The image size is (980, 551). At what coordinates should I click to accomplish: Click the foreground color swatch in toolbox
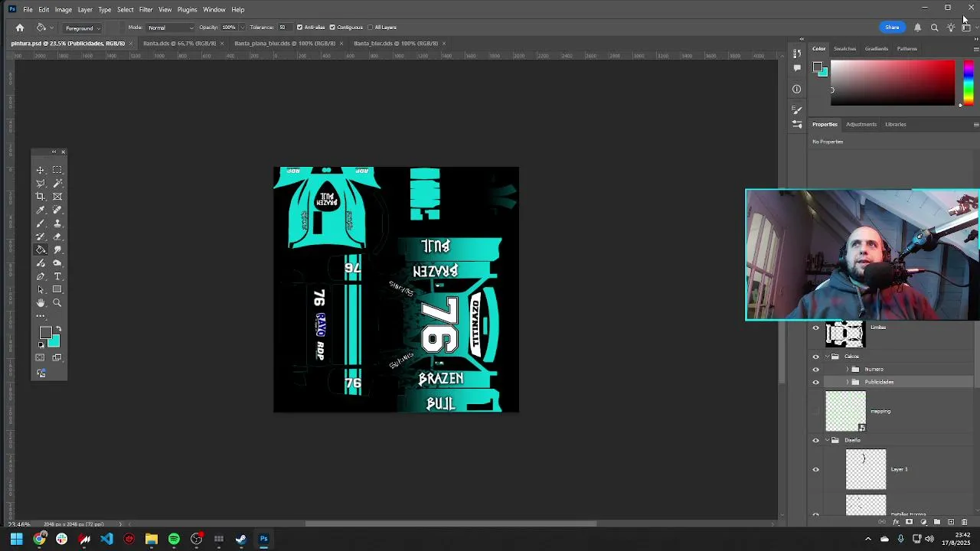45,333
